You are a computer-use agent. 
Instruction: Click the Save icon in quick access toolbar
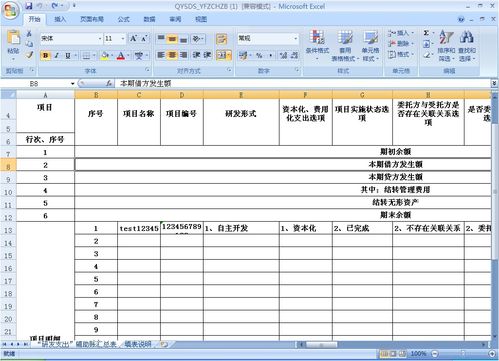pos(29,6)
